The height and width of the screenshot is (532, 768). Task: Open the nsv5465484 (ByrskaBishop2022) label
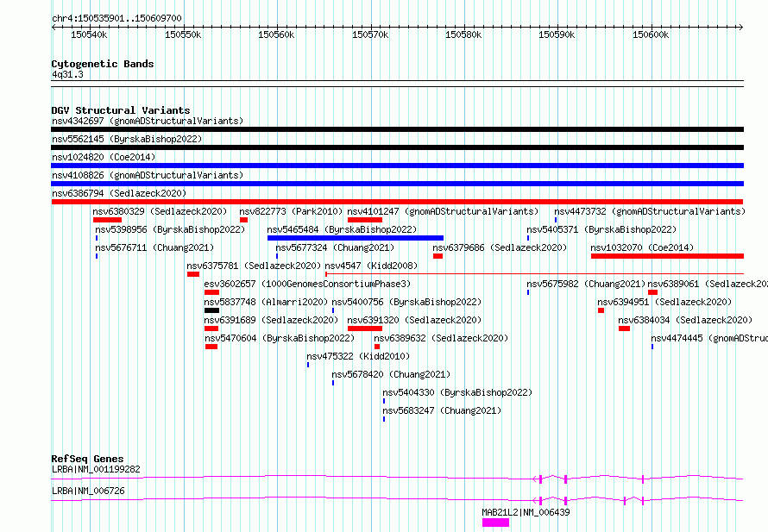coord(342,229)
